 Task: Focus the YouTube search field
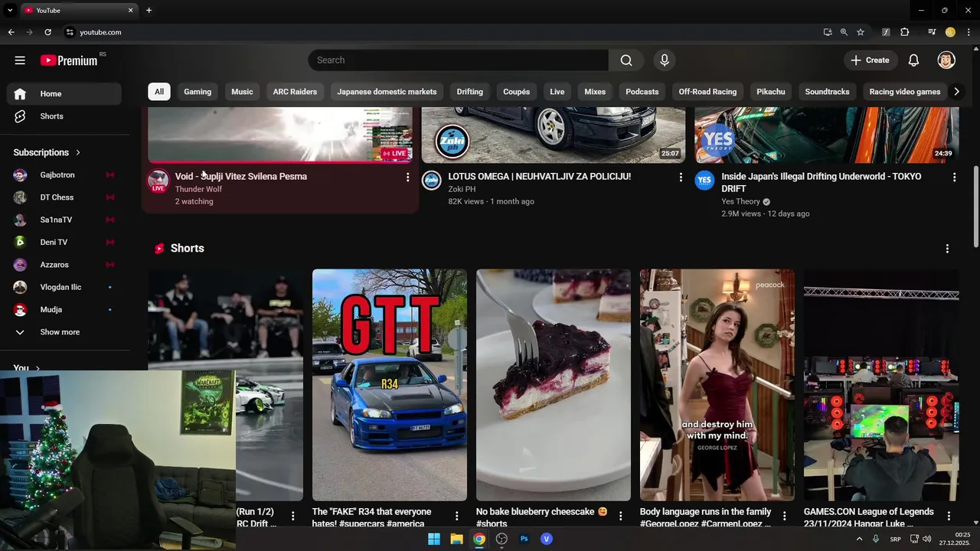coord(459,60)
